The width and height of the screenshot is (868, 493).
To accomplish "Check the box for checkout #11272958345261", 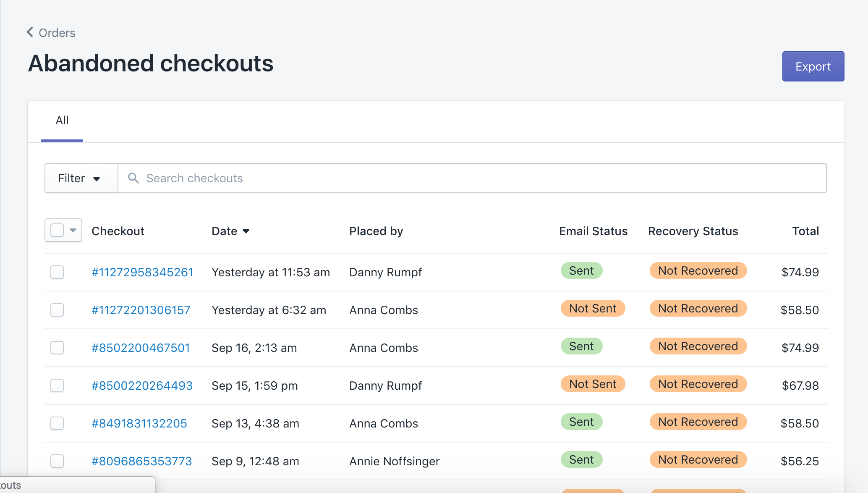I will [57, 272].
